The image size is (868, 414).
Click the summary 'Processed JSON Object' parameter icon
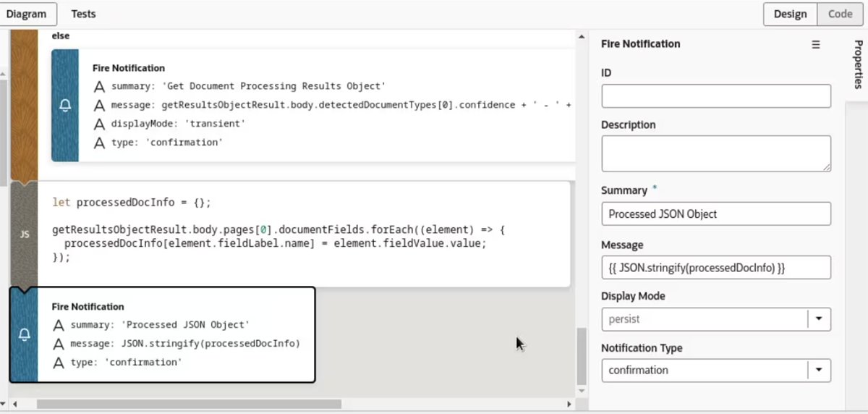pyautogui.click(x=59, y=326)
